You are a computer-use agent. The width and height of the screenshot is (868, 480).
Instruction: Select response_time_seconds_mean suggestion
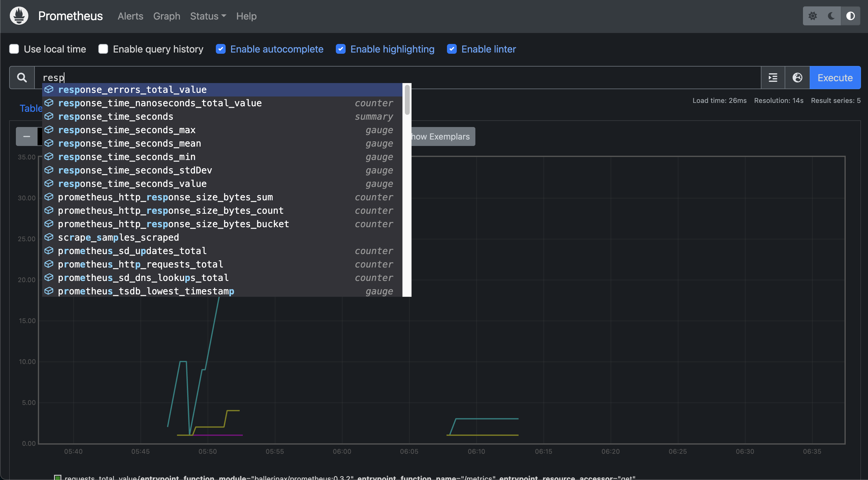pyautogui.click(x=222, y=144)
